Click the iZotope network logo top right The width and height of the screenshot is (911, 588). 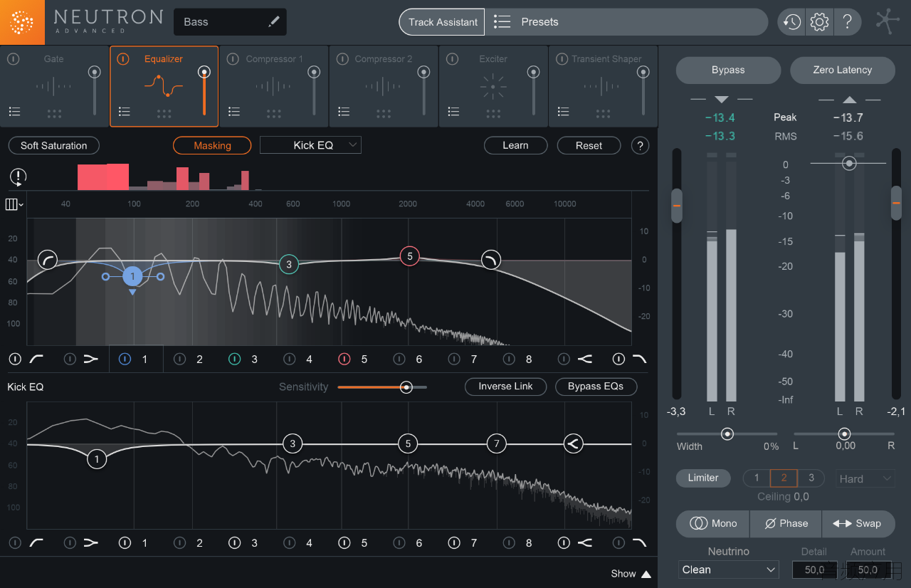[x=888, y=21]
